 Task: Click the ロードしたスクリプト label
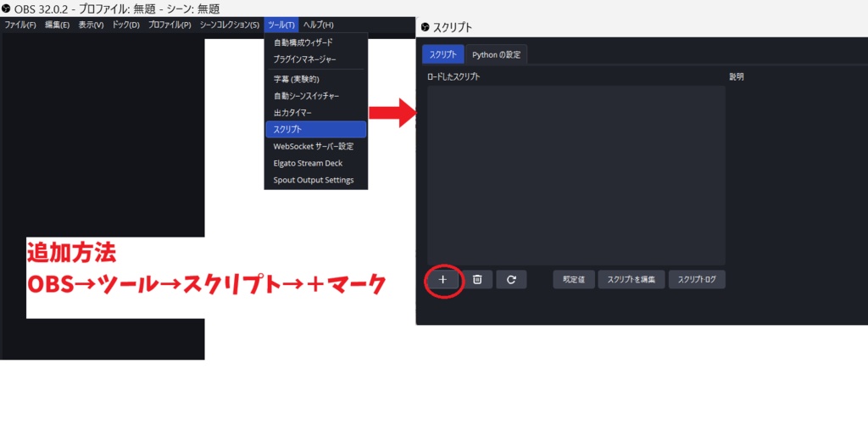coord(453,77)
